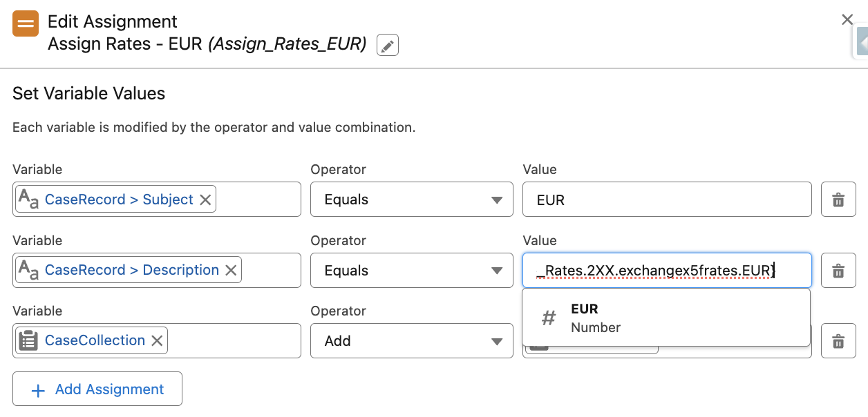Image resolution: width=868 pixels, height=417 pixels.
Task: Click the number icon beside the EUR suggestion
Action: pos(548,318)
